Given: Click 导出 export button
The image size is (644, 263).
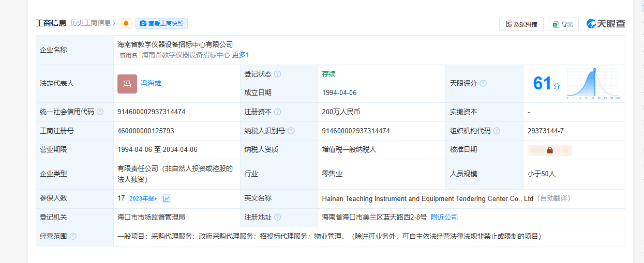Looking at the screenshot, I should click(x=563, y=24).
